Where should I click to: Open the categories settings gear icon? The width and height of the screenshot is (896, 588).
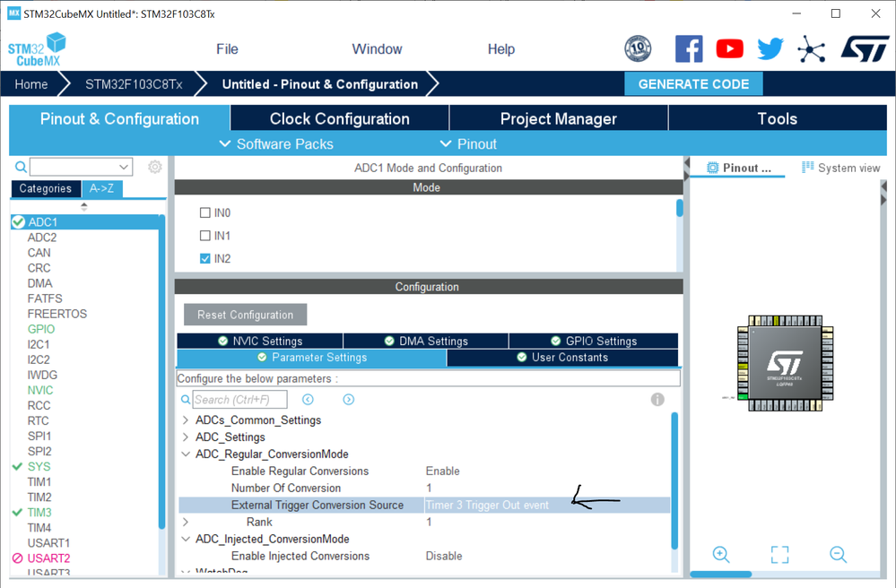155,167
